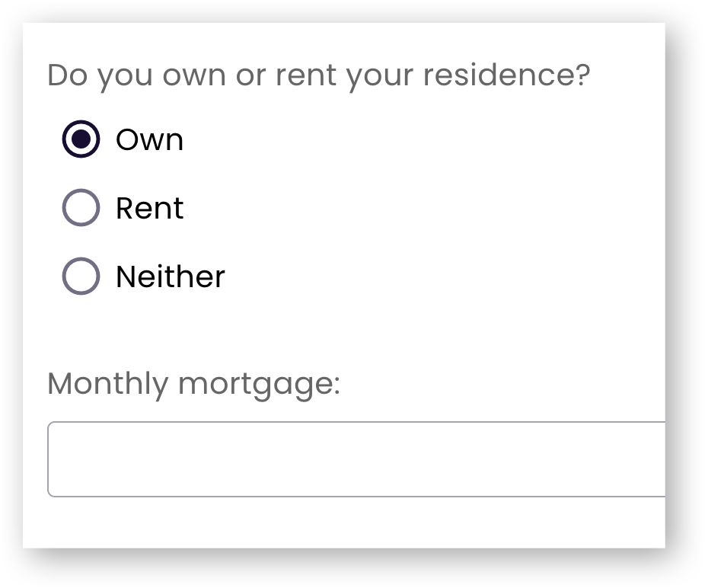Click the "Neither" label text
The height and width of the screenshot is (588, 705).
(x=170, y=276)
